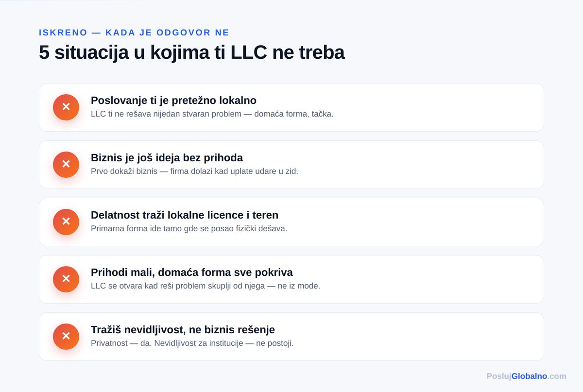Click the 'ISKRENO — KADA JE ODGOVOR NE' label
The height and width of the screenshot is (392, 583).
tap(134, 33)
